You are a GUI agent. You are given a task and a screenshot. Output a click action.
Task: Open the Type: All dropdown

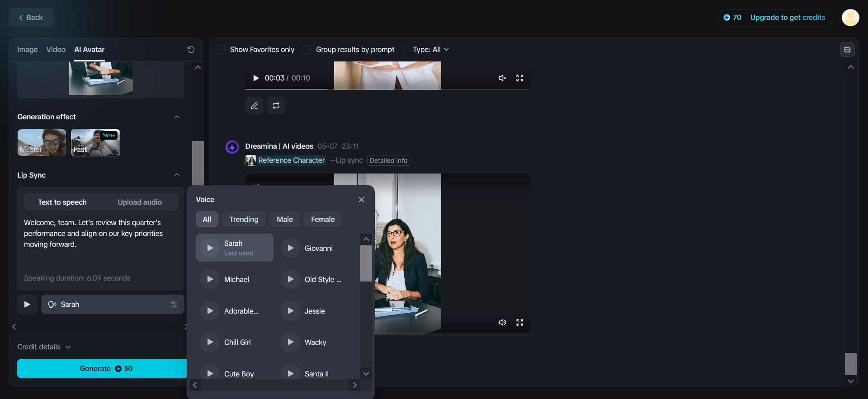pyautogui.click(x=430, y=50)
